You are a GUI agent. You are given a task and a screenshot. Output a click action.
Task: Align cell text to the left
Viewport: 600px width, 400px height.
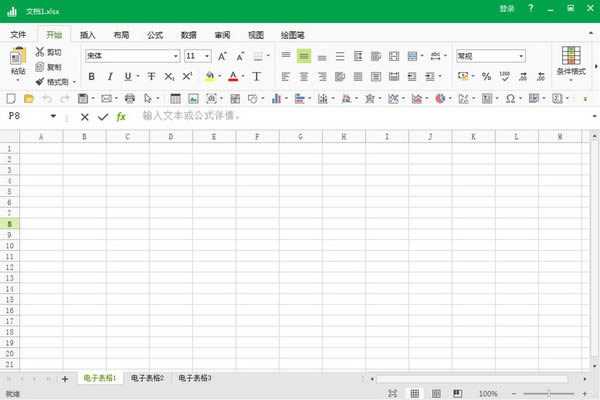coord(285,77)
